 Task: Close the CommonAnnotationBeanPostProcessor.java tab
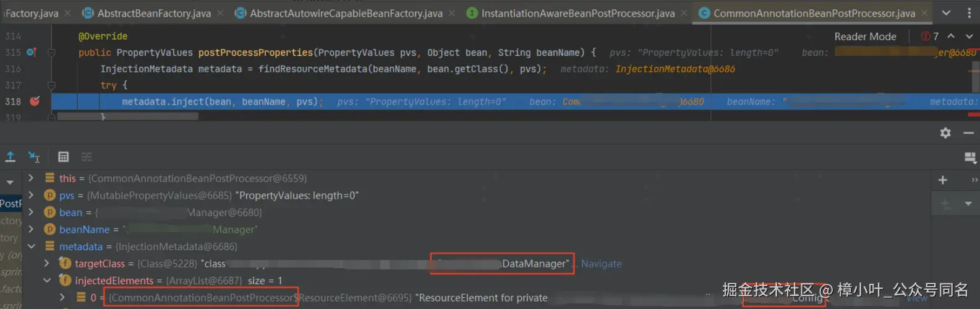tap(924, 13)
